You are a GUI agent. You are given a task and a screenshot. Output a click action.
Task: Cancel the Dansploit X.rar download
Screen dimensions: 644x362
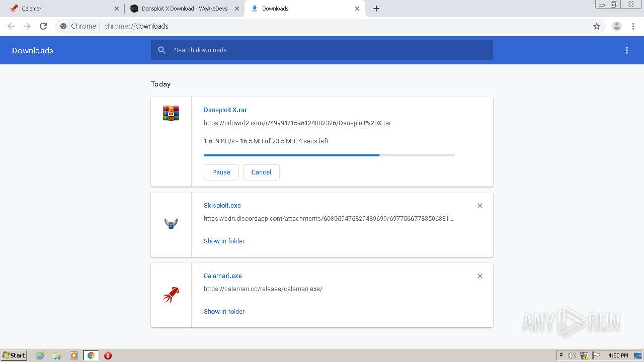coord(261,172)
